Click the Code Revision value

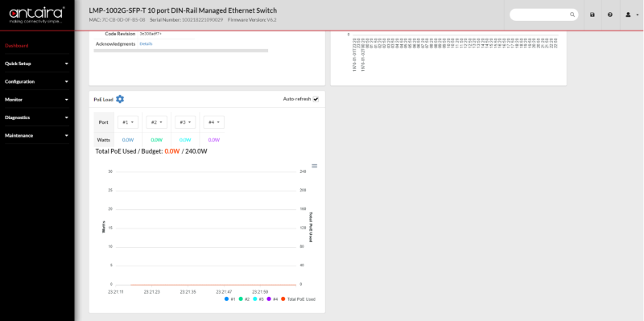pos(151,34)
